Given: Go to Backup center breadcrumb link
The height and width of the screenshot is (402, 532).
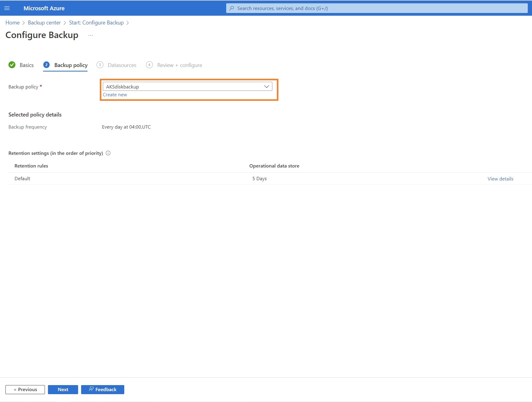Looking at the screenshot, I should click(x=44, y=23).
